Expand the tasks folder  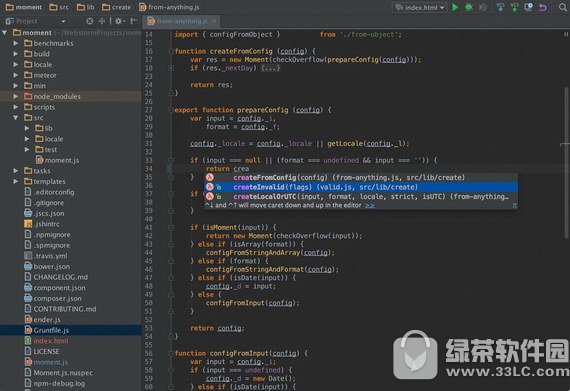[x=16, y=171]
